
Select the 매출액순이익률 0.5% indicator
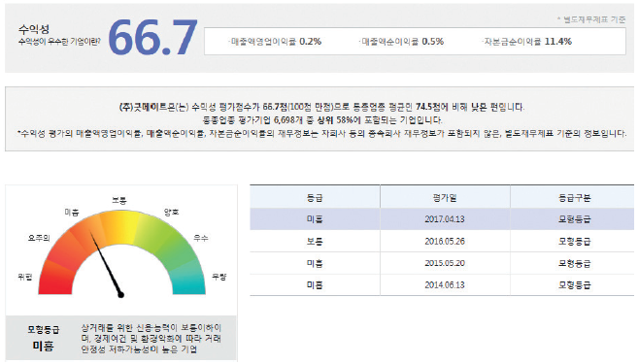[x=401, y=42]
